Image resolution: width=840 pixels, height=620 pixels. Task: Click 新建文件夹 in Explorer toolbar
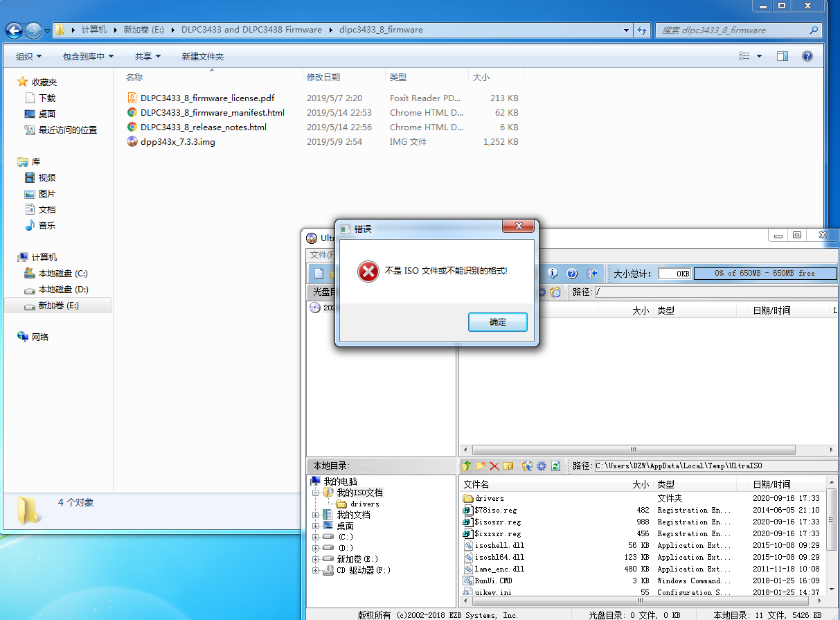coord(203,56)
